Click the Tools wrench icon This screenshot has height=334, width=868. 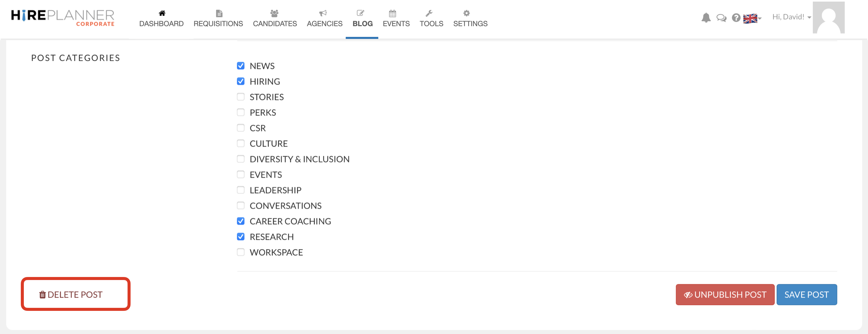point(429,13)
